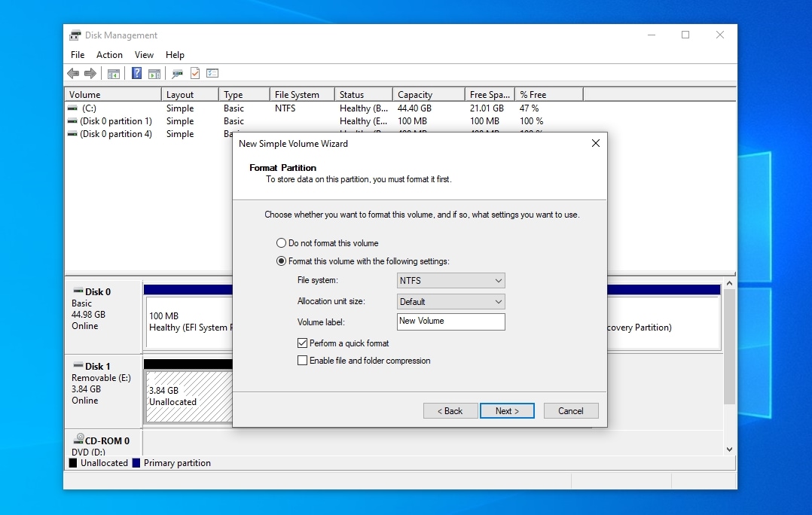
Task: Sort by the Volume column header
Action: coord(113,95)
